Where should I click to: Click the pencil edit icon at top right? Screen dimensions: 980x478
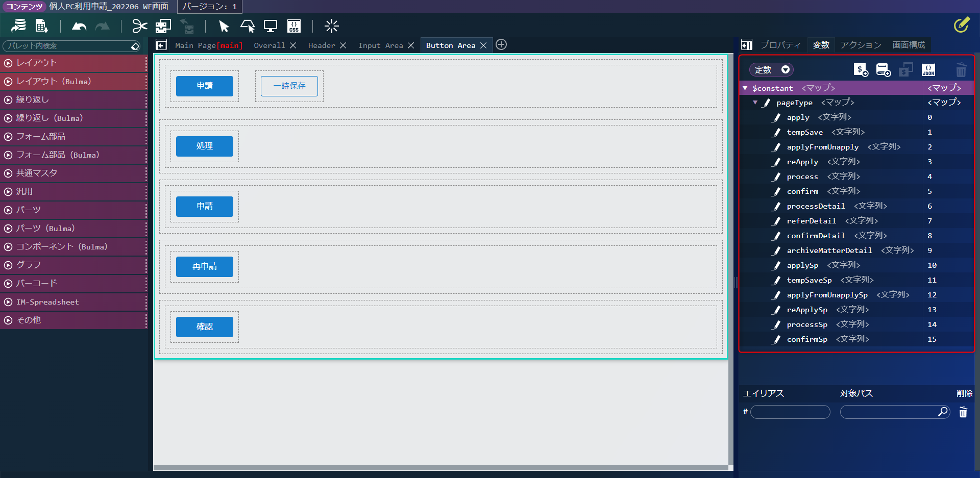[x=962, y=24]
